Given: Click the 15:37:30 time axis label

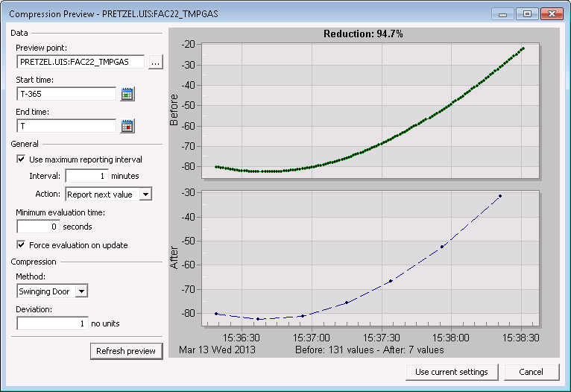Looking at the screenshot, I should tap(381, 338).
